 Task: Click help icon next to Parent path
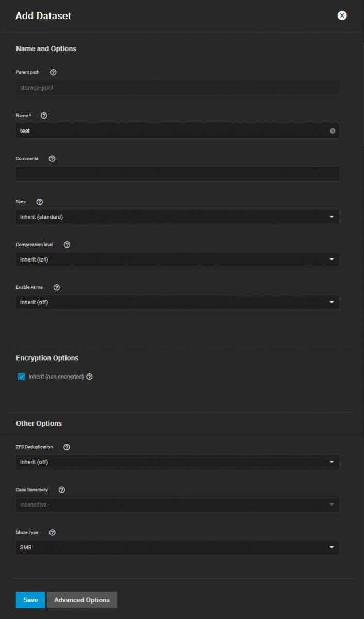tap(53, 72)
